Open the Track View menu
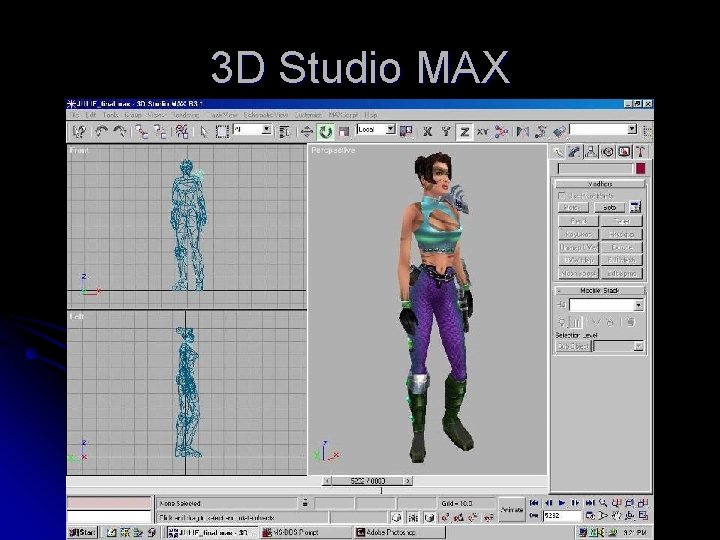This screenshot has height=540, width=720. click(222, 115)
